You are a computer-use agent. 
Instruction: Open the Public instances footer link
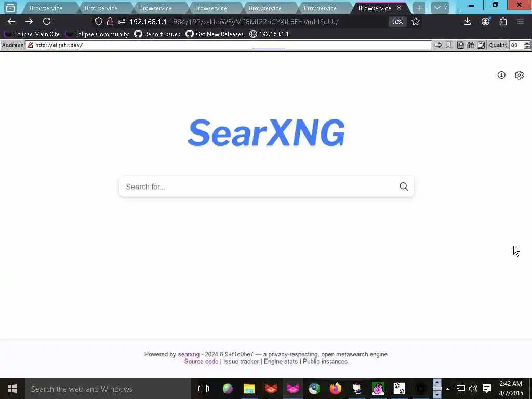[x=325, y=362]
